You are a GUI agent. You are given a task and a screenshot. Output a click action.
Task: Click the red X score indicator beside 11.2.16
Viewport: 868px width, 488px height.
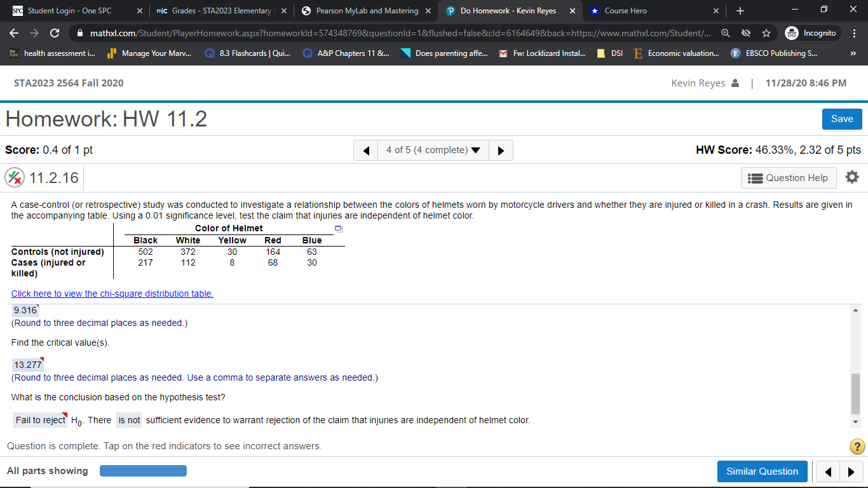16,177
